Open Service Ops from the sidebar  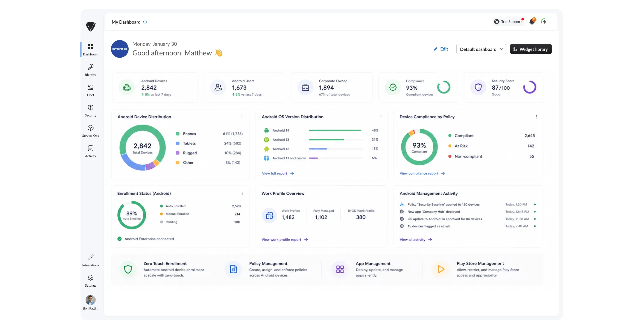(91, 131)
